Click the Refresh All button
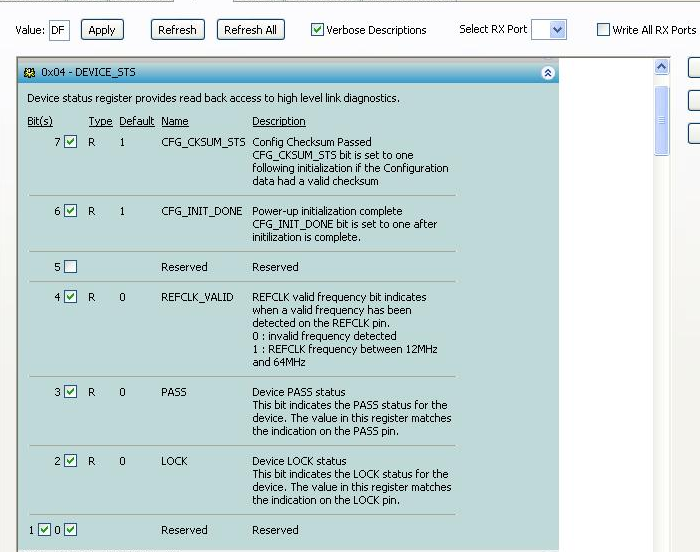The height and width of the screenshot is (552, 700). pos(250,30)
